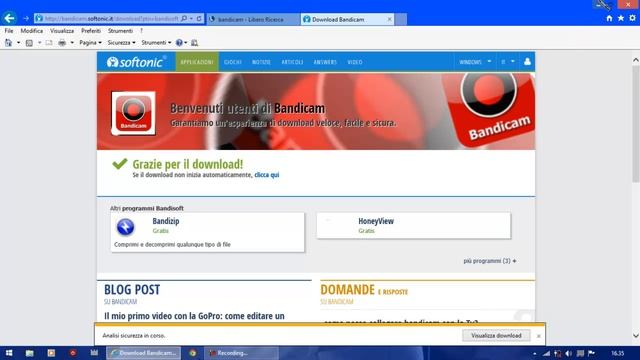Open the Modifica menu
The height and width of the screenshot is (360, 640).
31,31
